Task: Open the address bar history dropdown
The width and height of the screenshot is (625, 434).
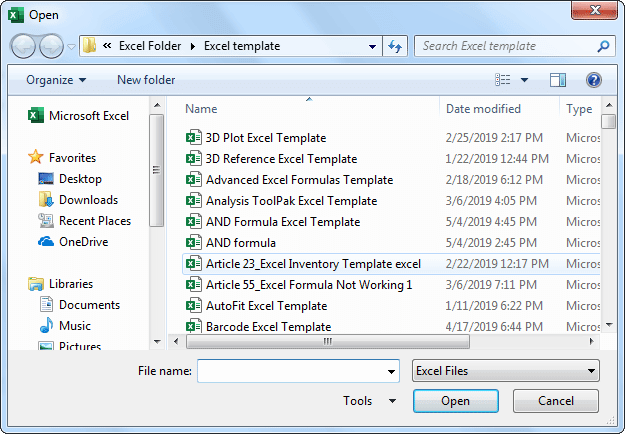Action: tap(372, 47)
